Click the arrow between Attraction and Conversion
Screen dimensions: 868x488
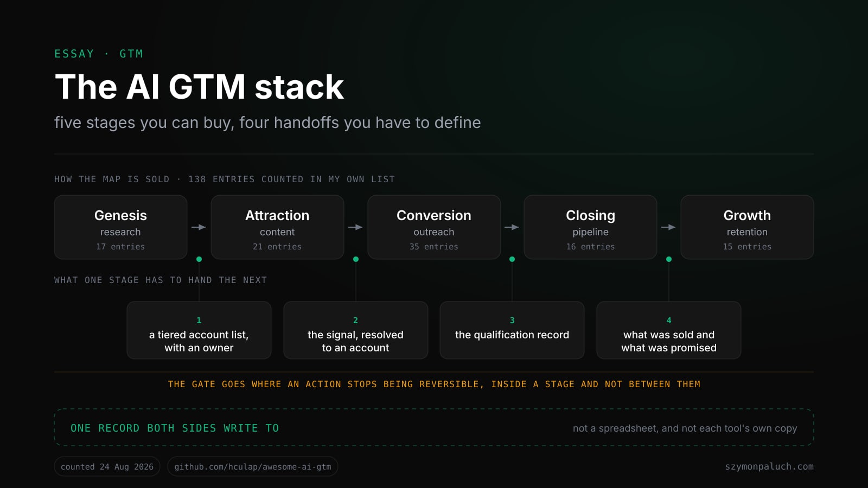click(355, 227)
